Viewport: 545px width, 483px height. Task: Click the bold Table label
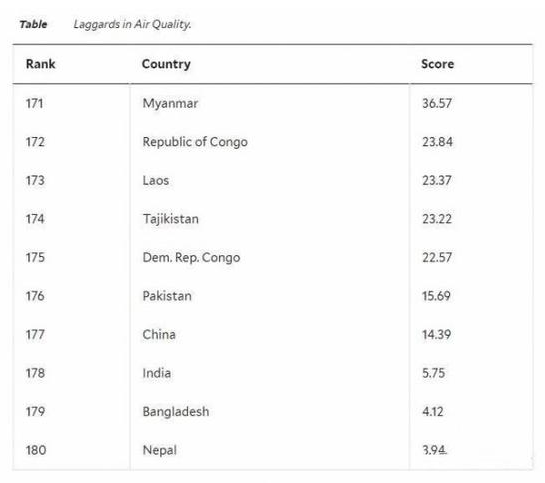coord(33,24)
